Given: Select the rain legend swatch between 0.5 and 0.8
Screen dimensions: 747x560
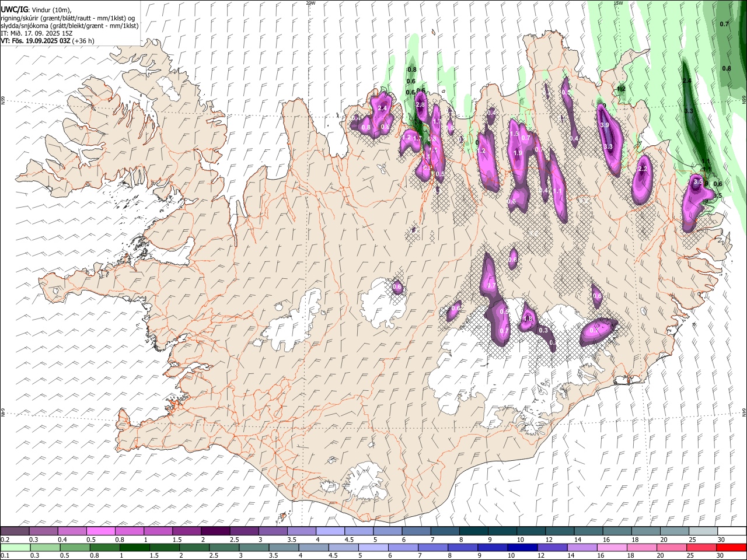Looking at the screenshot, I should 75,547.
